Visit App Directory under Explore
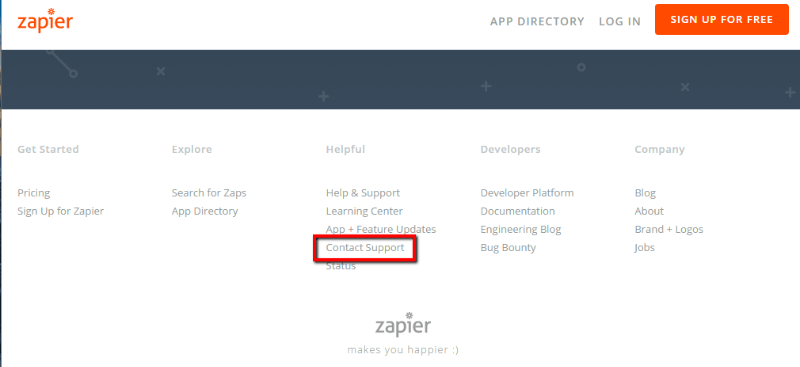800x367 pixels. pos(205,211)
